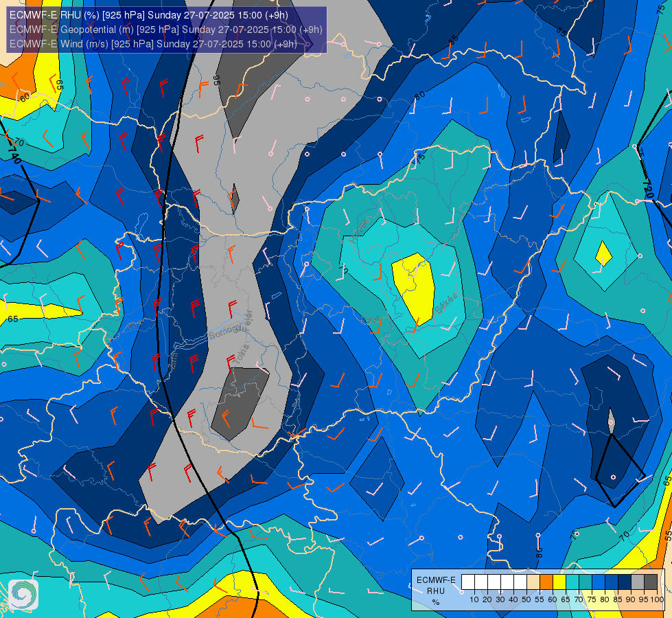Pick the light gray 90-95 legend swatch

pos(638,582)
